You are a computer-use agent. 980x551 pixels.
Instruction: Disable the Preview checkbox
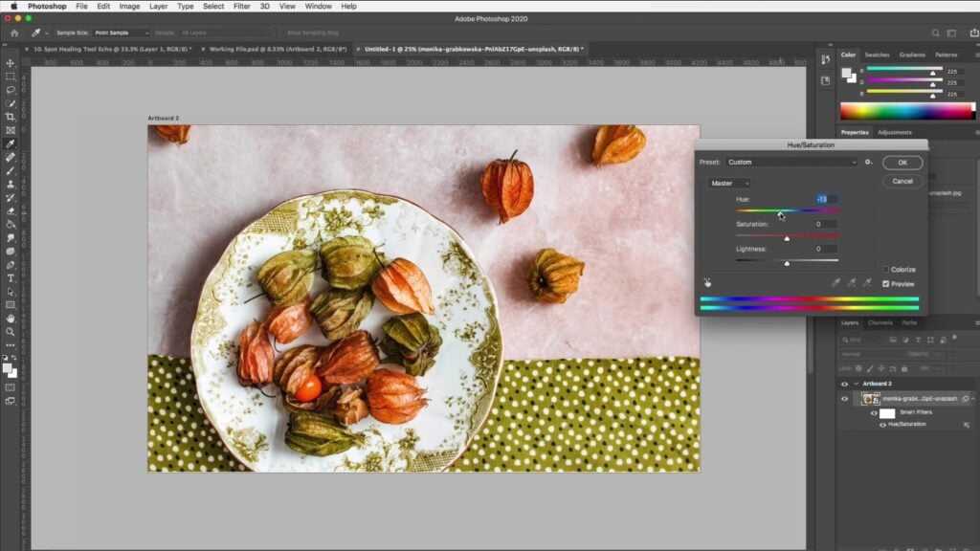[x=885, y=283]
